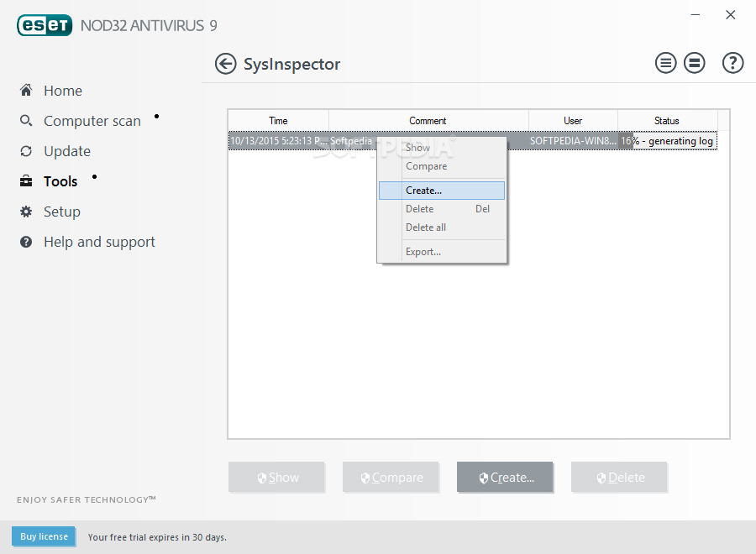Click the SysInspector page title

[x=291, y=64]
